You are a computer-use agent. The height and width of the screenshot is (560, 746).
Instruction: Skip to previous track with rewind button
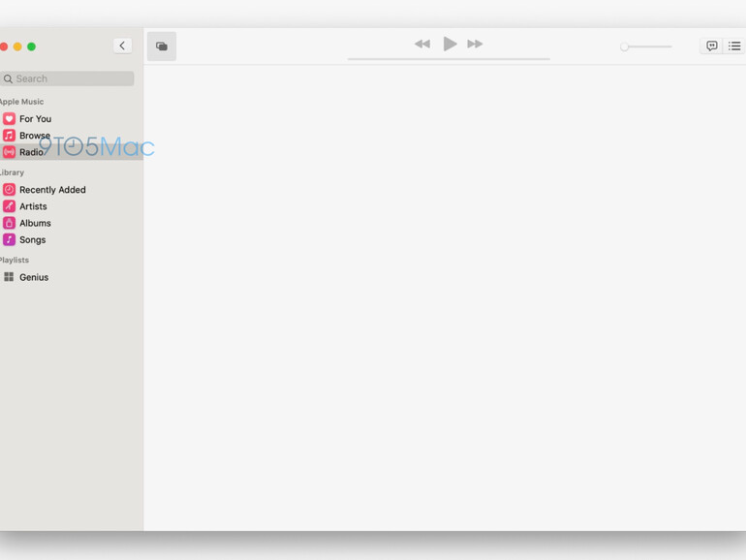coord(422,44)
